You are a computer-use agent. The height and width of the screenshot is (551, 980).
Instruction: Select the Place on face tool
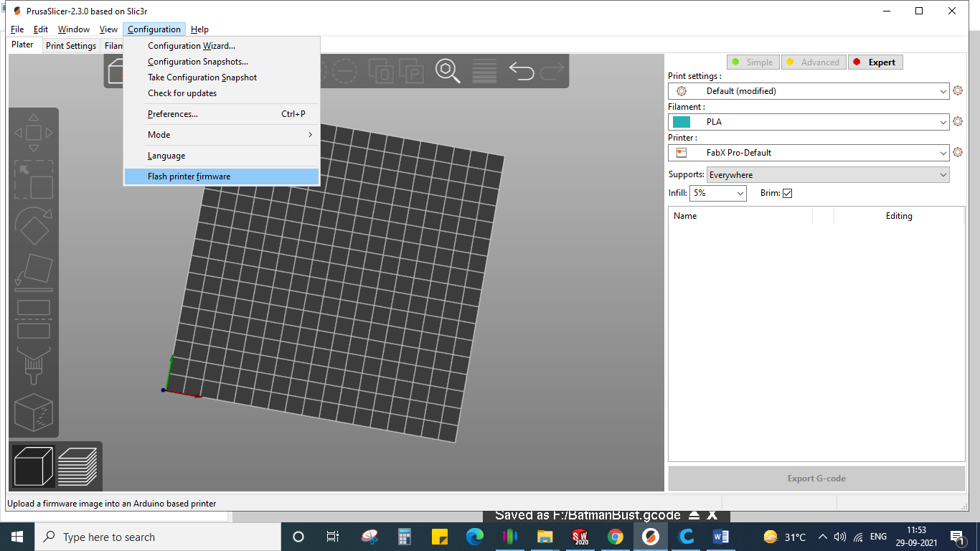[x=34, y=273]
